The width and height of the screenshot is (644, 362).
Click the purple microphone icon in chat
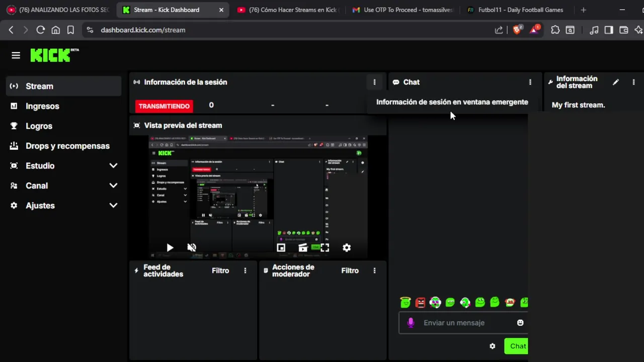click(x=411, y=323)
